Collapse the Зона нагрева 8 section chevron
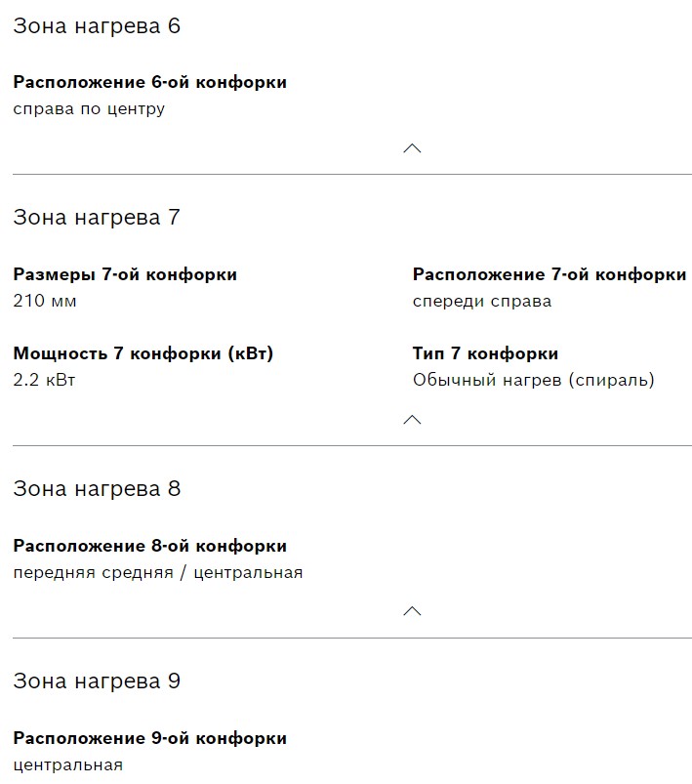 point(412,611)
